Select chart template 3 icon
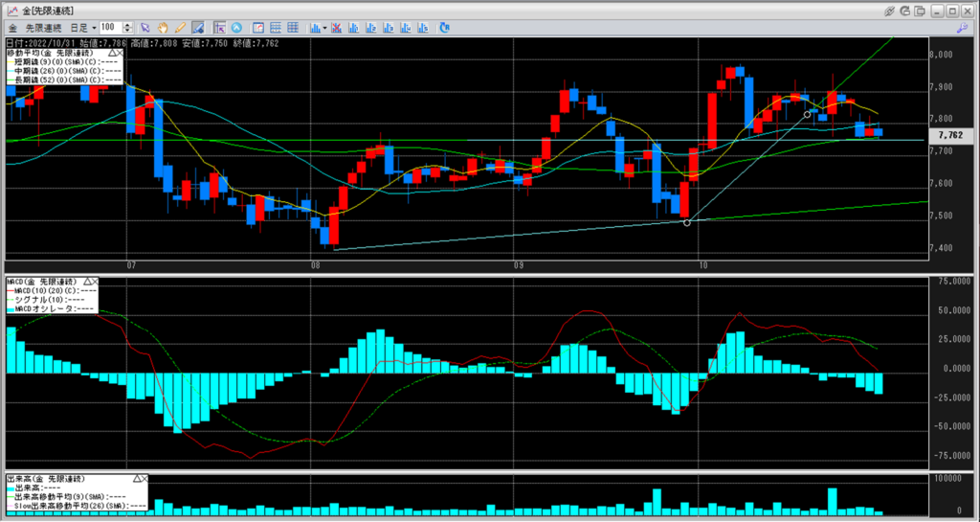 pos(389,28)
